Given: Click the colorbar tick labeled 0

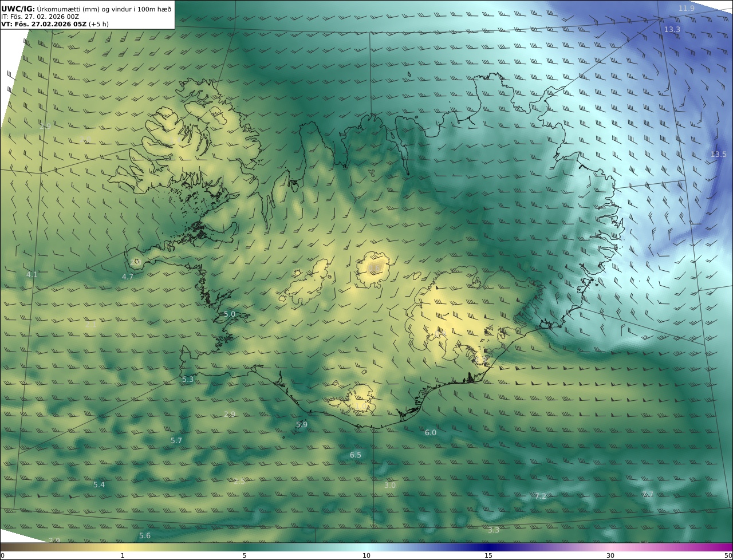Looking at the screenshot, I should pos(2,555).
